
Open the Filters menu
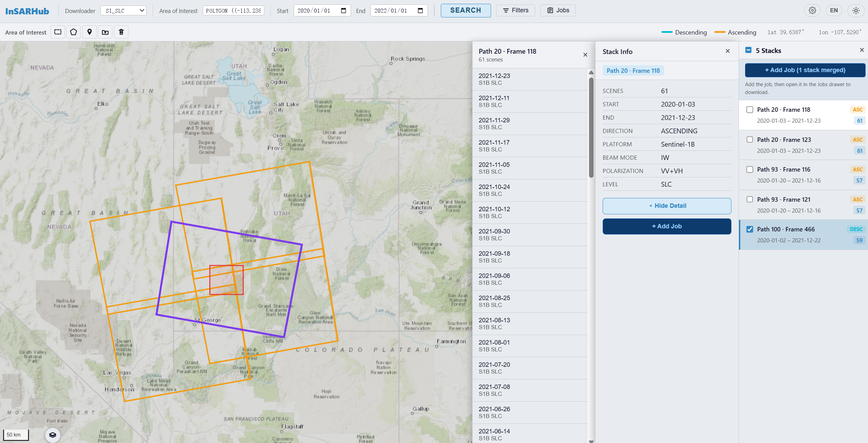[x=516, y=10]
